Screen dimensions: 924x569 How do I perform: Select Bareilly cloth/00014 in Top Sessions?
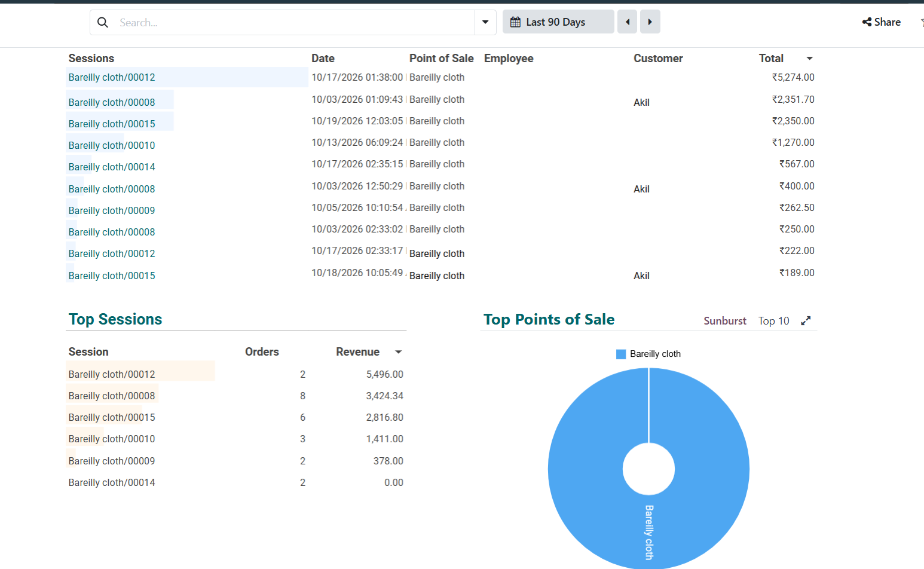tap(112, 482)
